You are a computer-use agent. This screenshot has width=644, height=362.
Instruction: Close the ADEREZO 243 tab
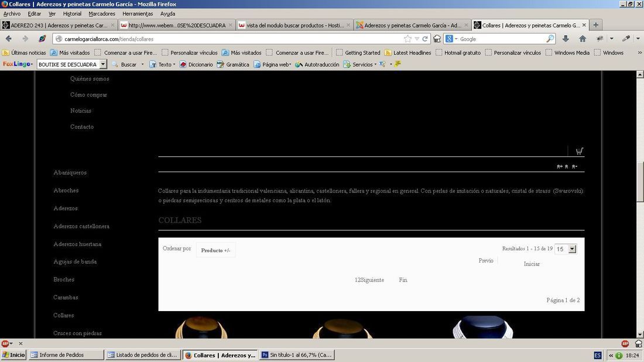pyautogui.click(x=112, y=25)
